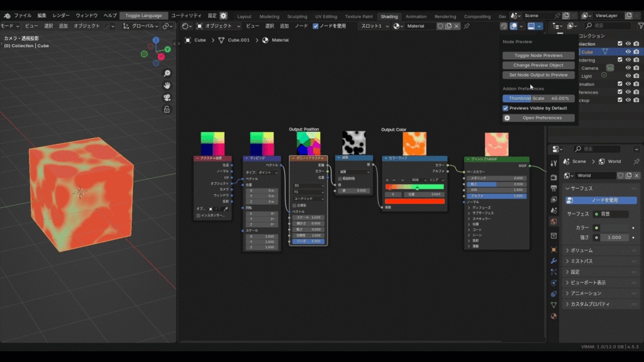Adjust the Thumbnail Scale slider
Viewport: 644px width, 362px height.
[x=538, y=99]
